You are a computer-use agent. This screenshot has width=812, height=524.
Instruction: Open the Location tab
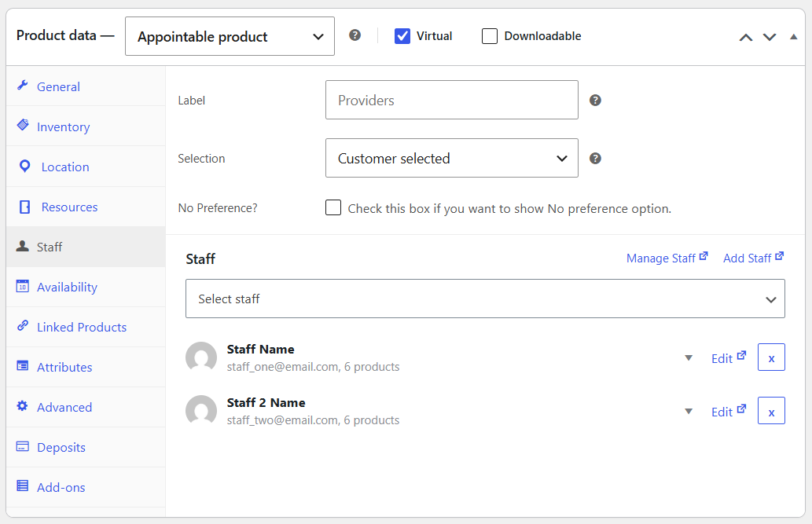tap(86, 167)
